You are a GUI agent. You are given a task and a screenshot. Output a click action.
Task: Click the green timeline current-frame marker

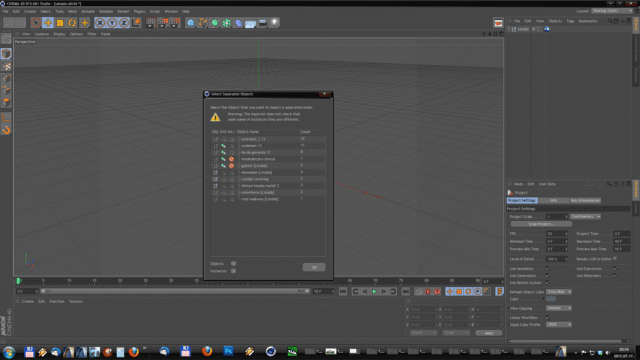18,281
